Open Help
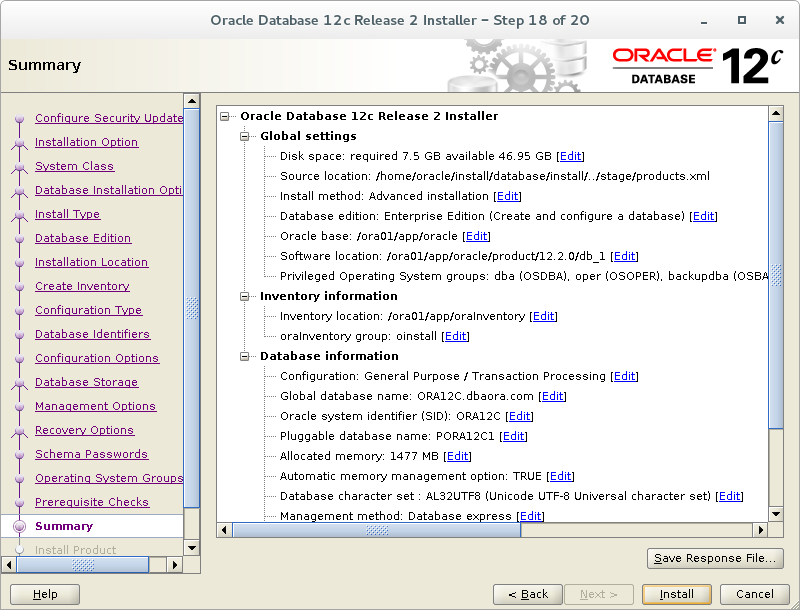 [x=45, y=594]
